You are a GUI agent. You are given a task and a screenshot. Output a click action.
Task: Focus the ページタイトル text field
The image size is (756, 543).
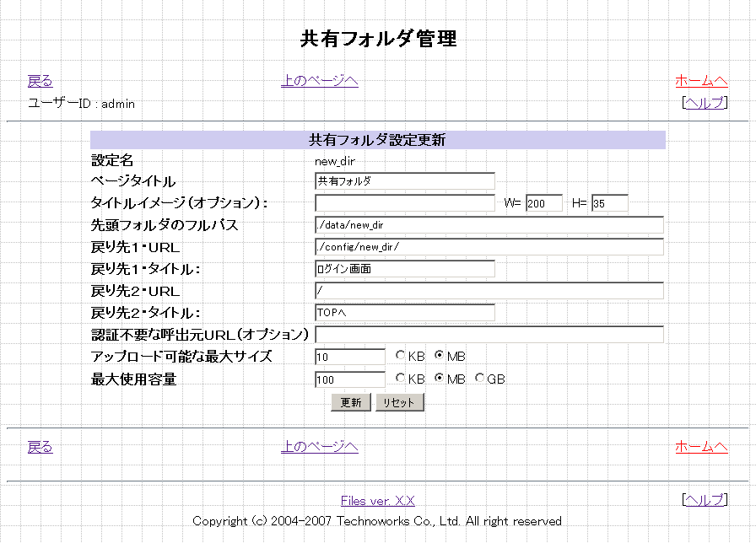404,181
